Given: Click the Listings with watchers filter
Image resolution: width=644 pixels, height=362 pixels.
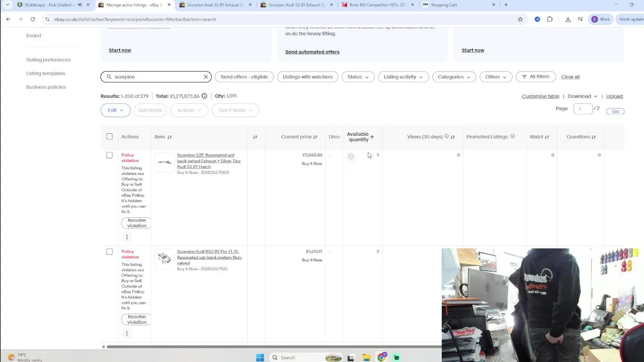Looking at the screenshot, I should 307,77.
